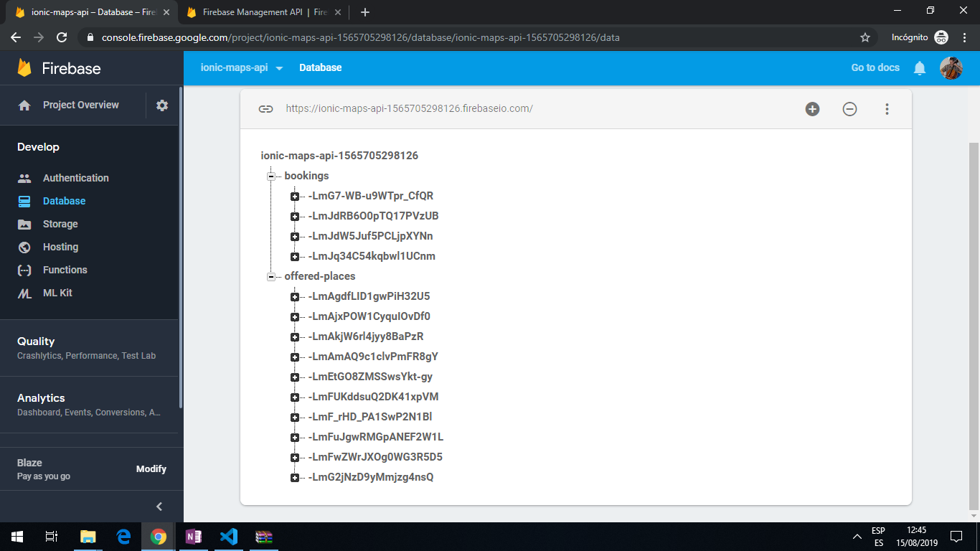
Task: Collapse the sidebar with chevron arrow
Action: (159, 507)
